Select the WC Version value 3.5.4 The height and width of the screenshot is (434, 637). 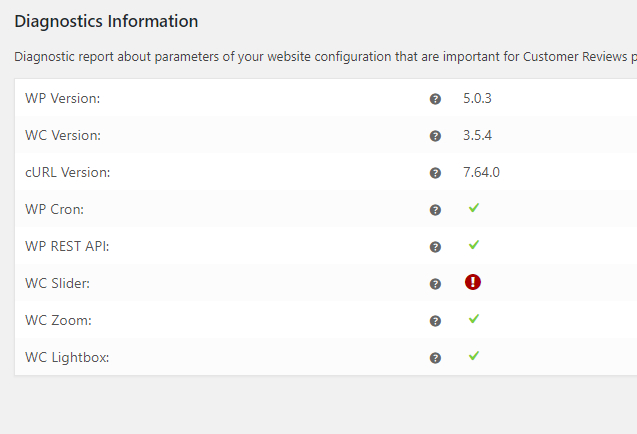tap(477, 135)
